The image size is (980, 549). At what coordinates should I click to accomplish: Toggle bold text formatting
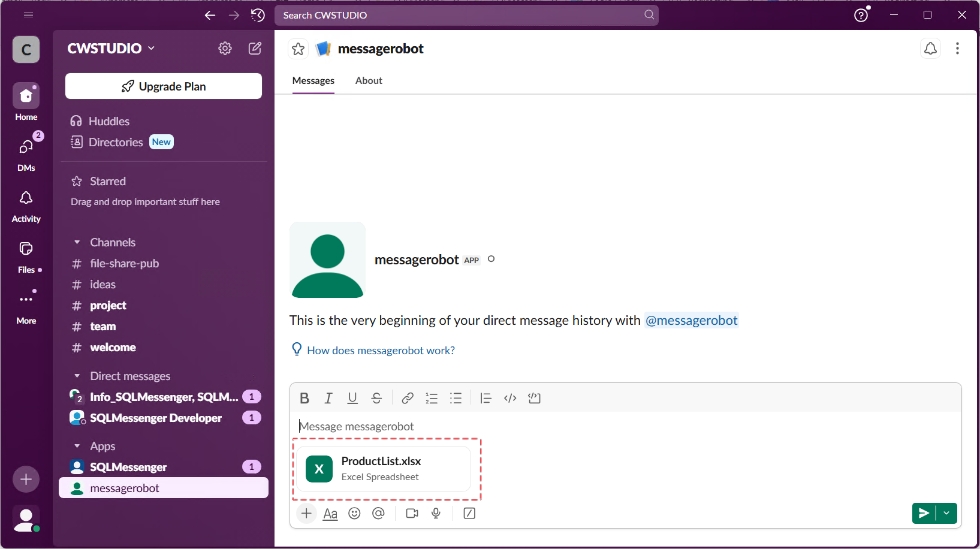(304, 397)
